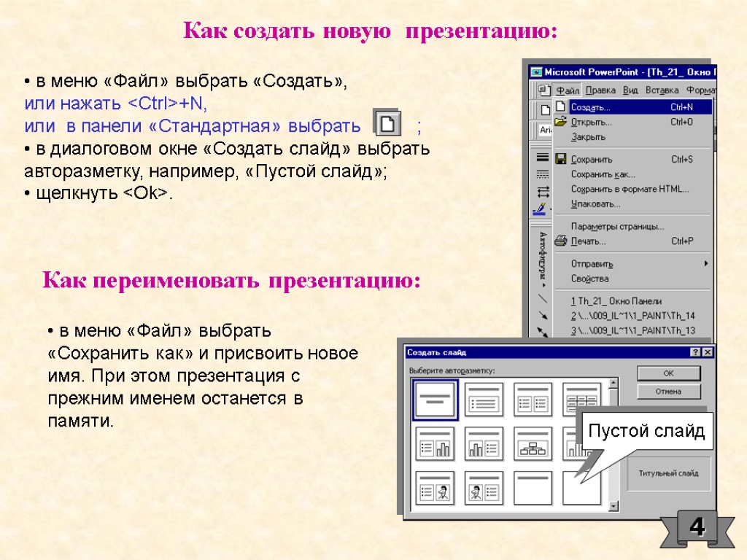Select the single Arrow drawing tool
Screen dimensions: 747x560
[543, 315]
